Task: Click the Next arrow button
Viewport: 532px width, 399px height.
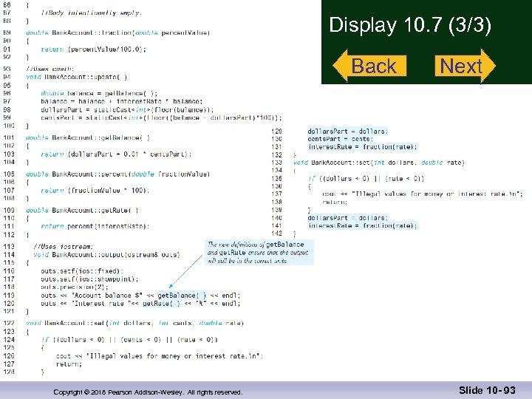Action: click(x=465, y=66)
